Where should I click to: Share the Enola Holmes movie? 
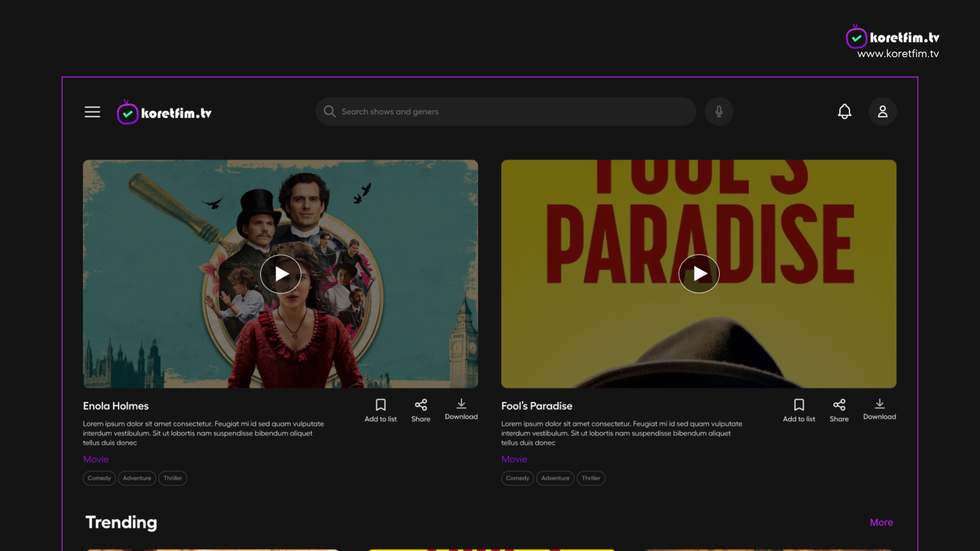pos(421,410)
